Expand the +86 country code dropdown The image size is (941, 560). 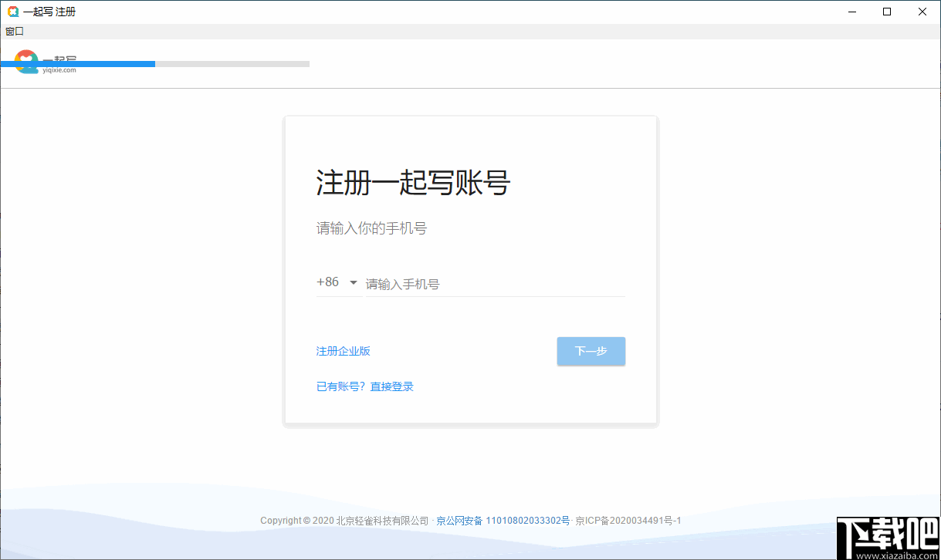click(x=336, y=282)
